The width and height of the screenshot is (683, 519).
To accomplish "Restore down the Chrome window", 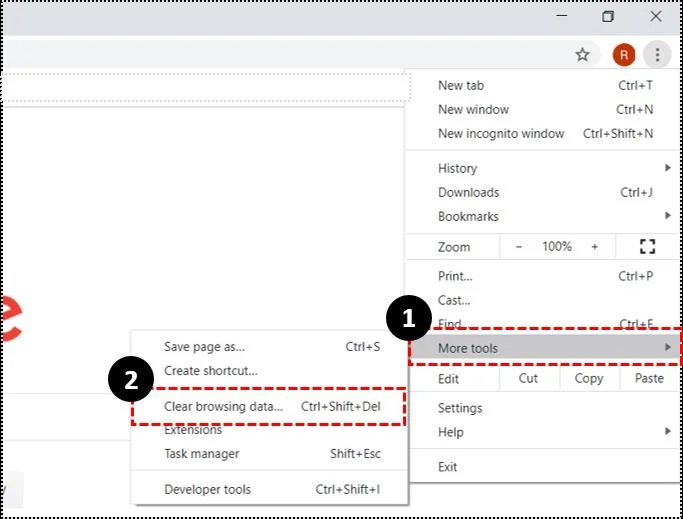I will [x=608, y=17].
